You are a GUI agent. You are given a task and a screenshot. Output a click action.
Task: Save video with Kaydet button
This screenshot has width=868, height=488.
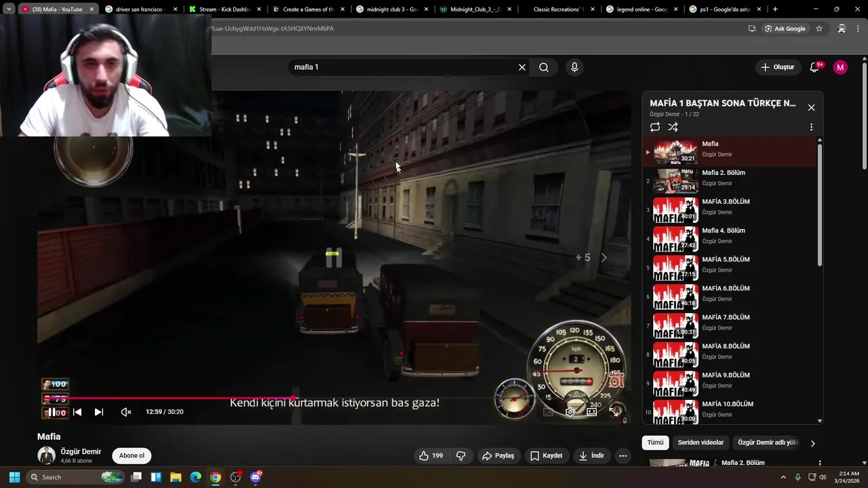[546, 455]
